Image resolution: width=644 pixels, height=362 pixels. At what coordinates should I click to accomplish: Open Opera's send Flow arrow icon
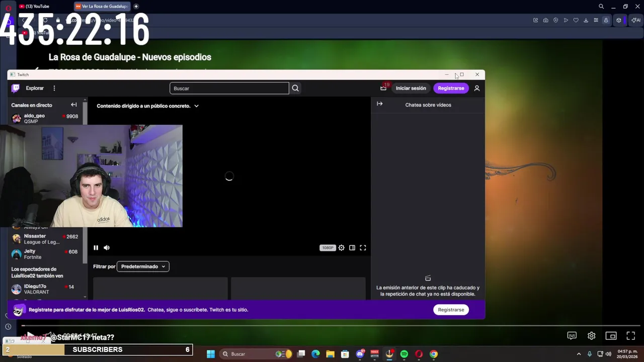(x=566, y=20)
